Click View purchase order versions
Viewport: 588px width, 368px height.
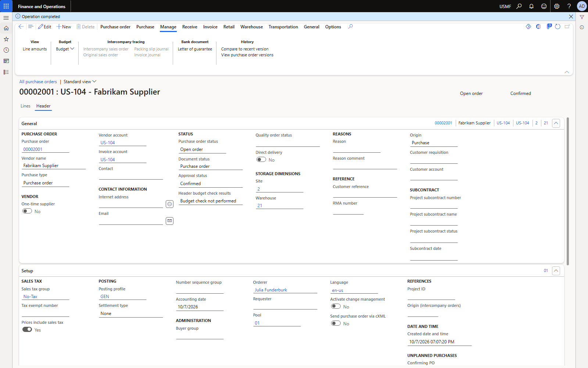247,55
